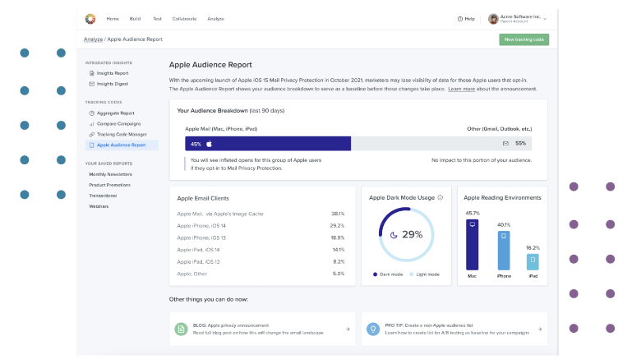Open Monthly Newsletters saved report
Viewport: 632px width, 364px height.
pyautogui.click(x=110, y=174)
